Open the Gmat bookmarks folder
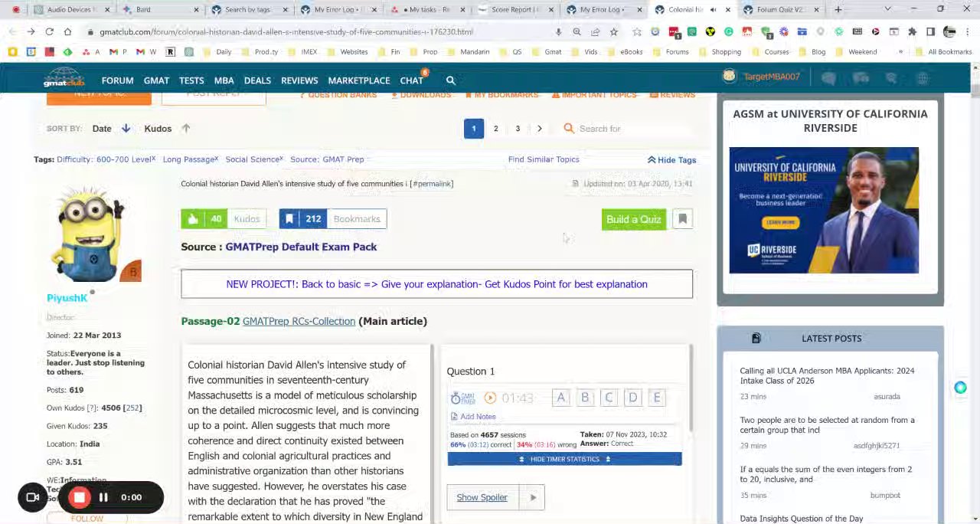 pos(546,52)
